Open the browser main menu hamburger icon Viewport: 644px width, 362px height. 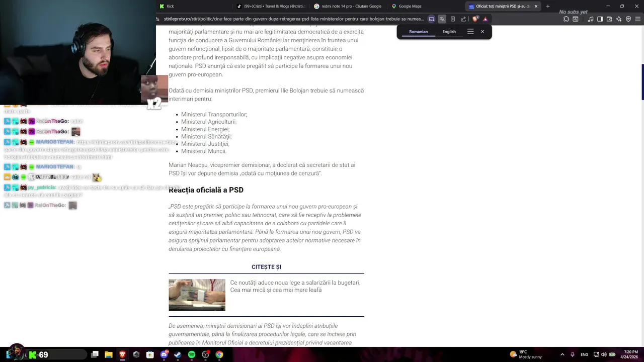tap(638, 19)
